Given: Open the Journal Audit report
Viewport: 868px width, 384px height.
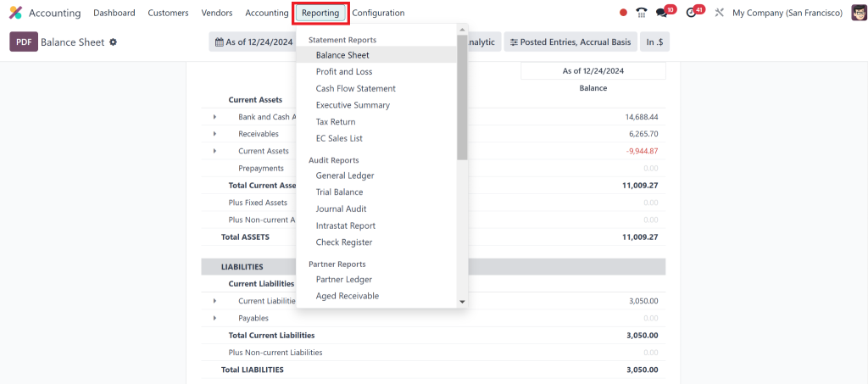Looking at the screenshot, I should 376,209.
